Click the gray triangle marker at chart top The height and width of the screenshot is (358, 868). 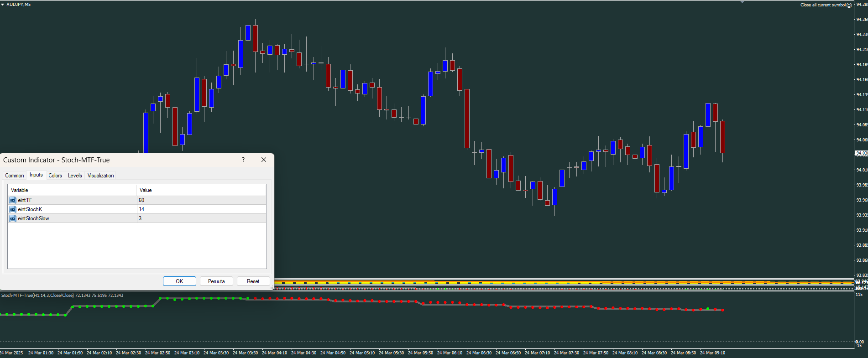tap(742, 2)
